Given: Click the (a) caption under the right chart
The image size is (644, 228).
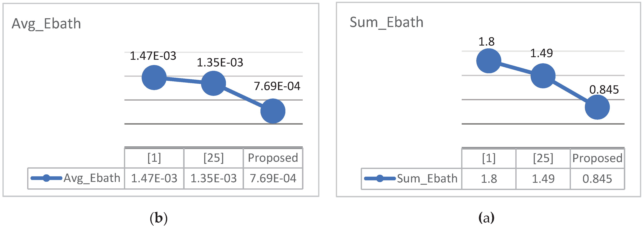Looking at the screenshot, I should coord(486,217).
